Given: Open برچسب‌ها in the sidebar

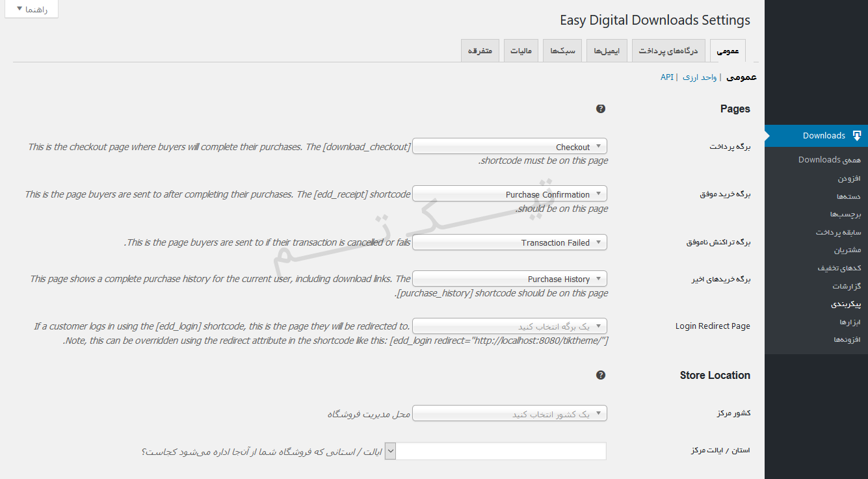Looking at the screenshot, I should tap(845, 214).
